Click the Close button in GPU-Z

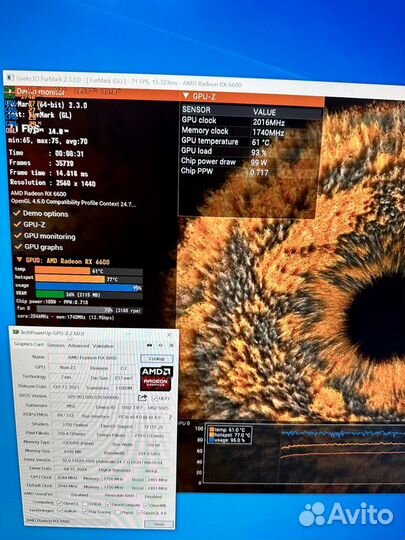click(159, 524)
